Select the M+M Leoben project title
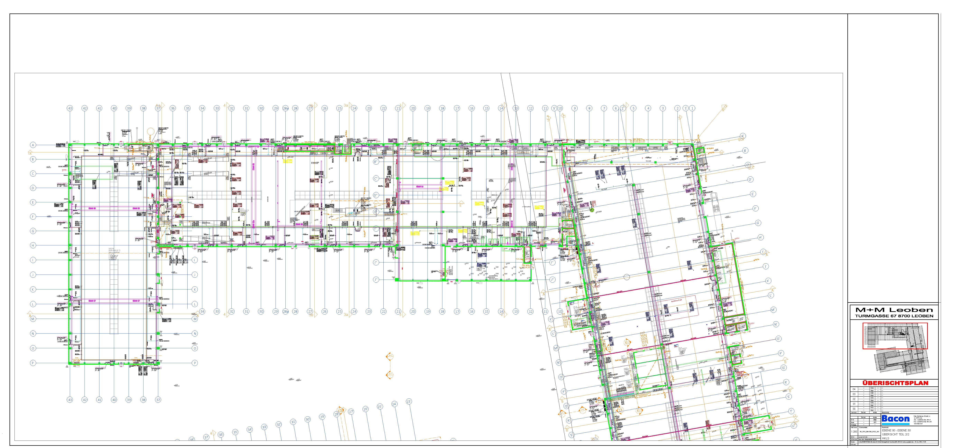Viewport: 980px width, 448px height. (894, 310)
